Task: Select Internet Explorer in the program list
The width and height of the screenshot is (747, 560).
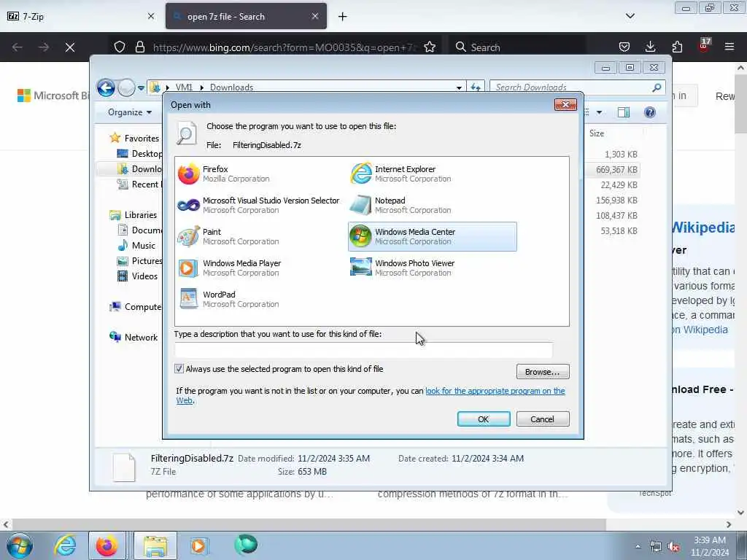Action: pyautogui.click(x=433, y=174)
